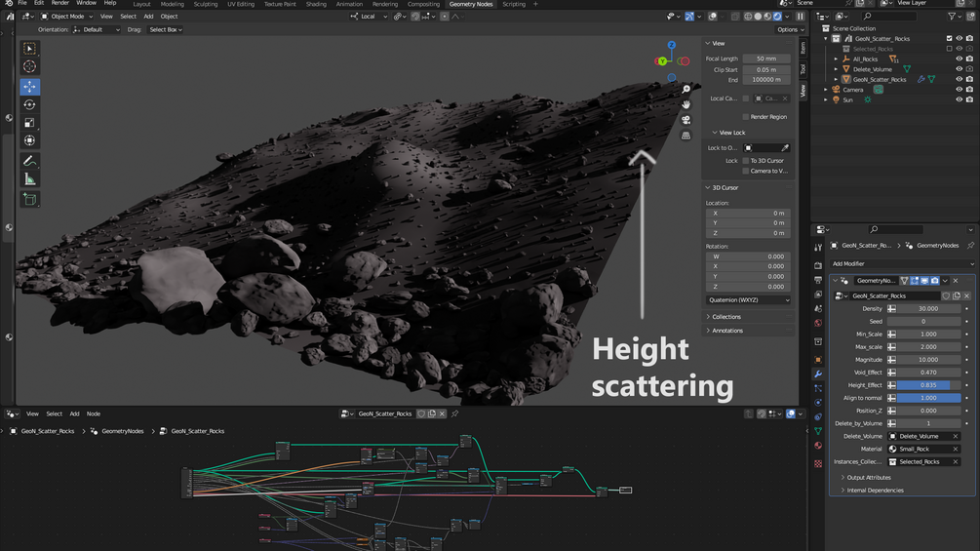The image size is (980, 551).
Task: Expand the Camera item in the outliner
Action: (827, 90)
